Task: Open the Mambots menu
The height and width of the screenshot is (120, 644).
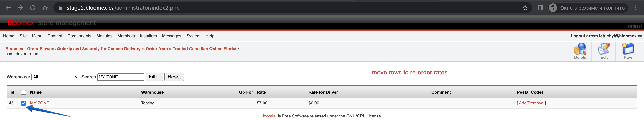Action: (x=126, y=36)
